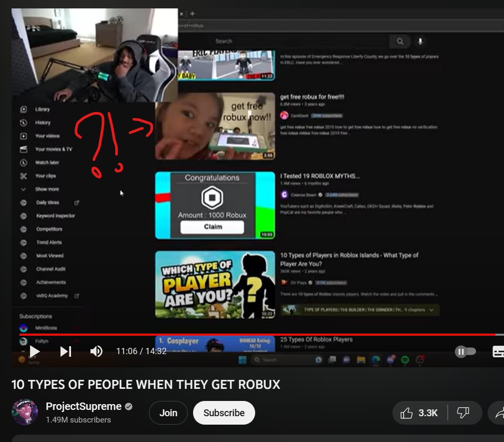Click the video title text

point(146,385)
